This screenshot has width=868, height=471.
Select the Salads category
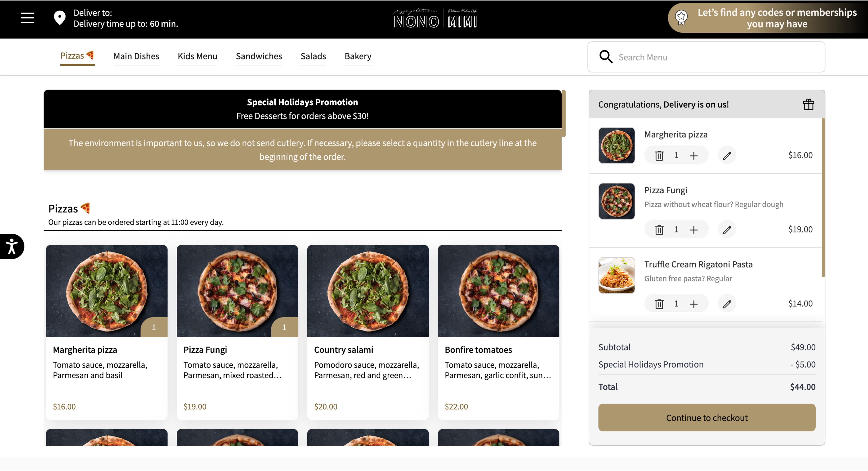(313, 56)
